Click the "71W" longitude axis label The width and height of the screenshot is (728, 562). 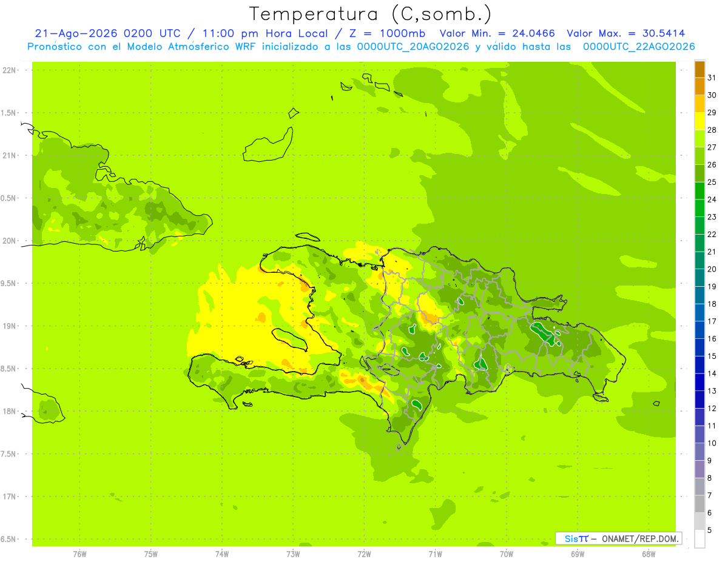click(x=435, y=554)
